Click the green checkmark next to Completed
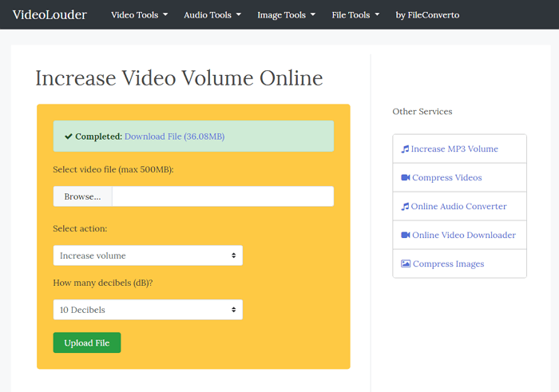This screenshot has height=392, width=559. (x=69, y=137)
